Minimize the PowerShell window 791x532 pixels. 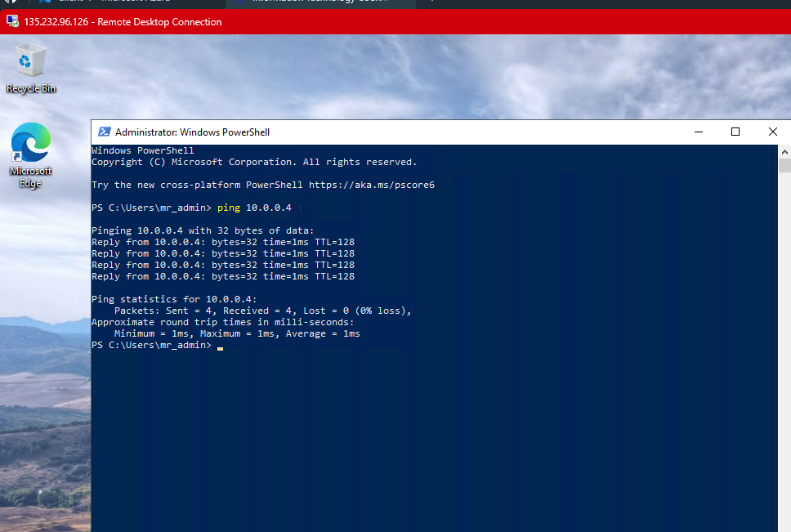699,132
